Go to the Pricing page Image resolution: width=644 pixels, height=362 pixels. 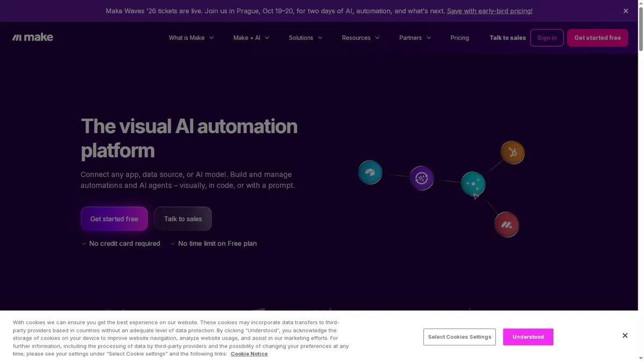tap(459, 38)
